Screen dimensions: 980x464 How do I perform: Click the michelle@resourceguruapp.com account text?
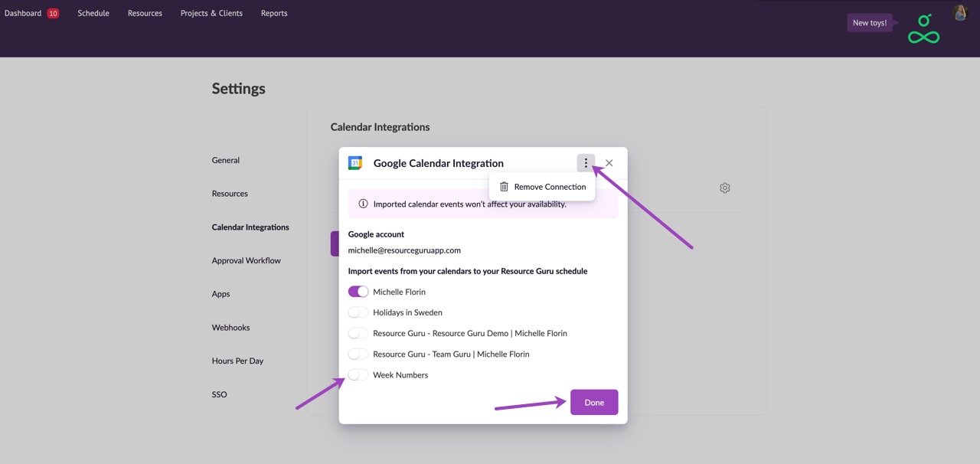[x=404, y=250]
